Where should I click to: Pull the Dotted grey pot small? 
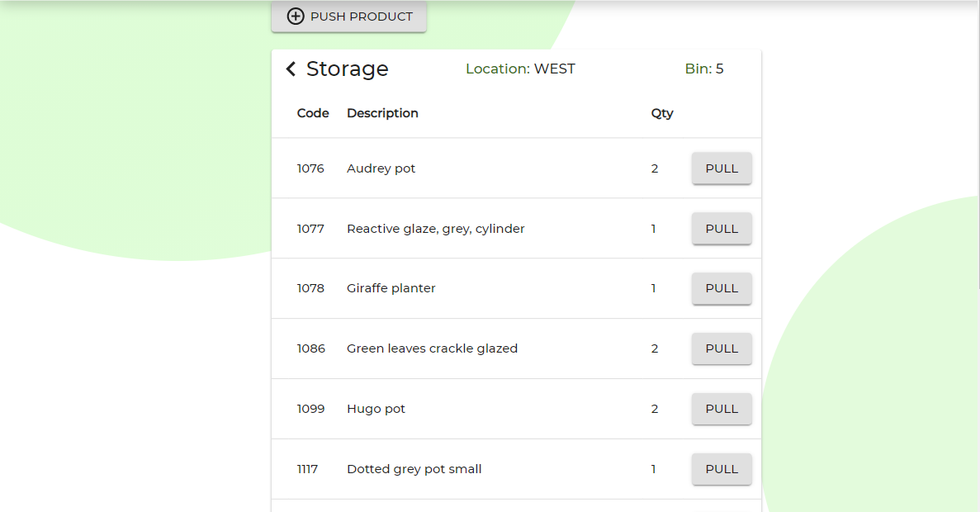click(721, 470)
